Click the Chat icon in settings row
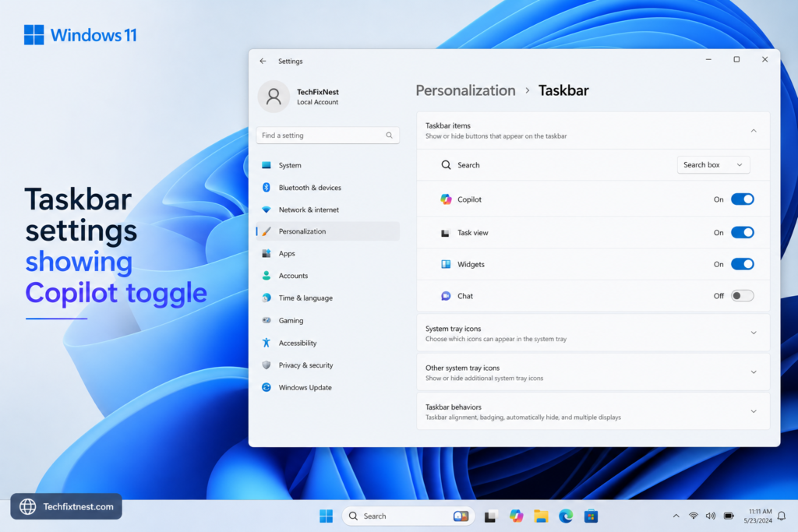The height and width of the screenshot is (532, 798). tap(446, 296)
